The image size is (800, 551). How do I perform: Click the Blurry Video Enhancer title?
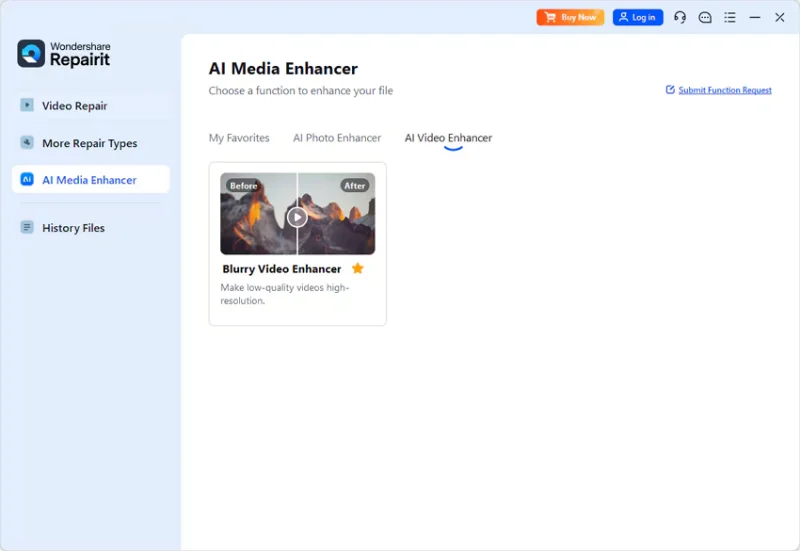tap(282, 269)
